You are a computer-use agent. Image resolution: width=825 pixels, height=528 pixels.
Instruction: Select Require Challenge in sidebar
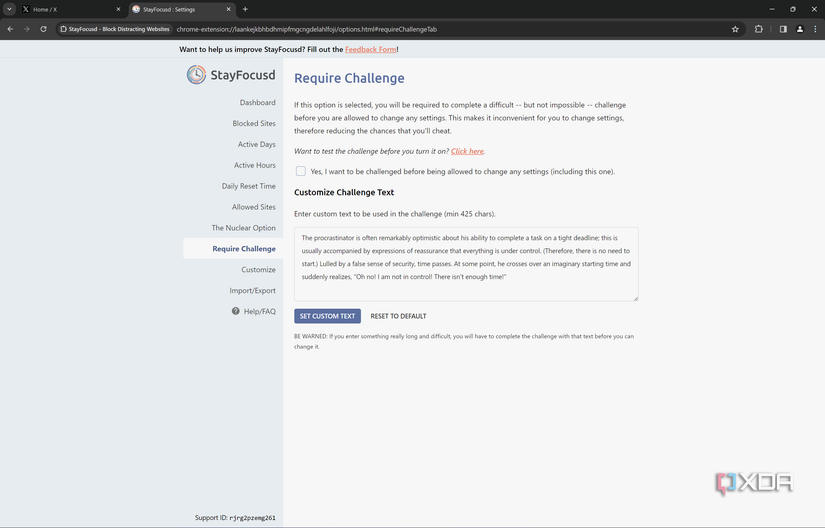233,248
